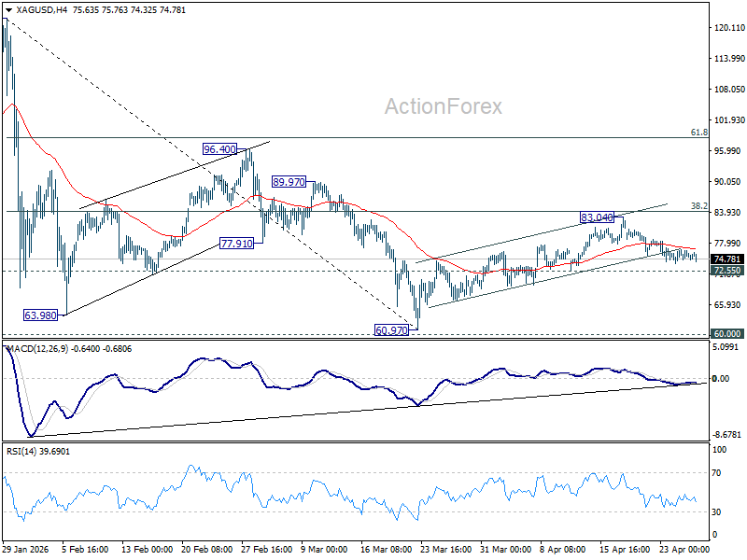Click the RSI 70 level value
Screen dimensions: 747x560
tap(716, 473)
